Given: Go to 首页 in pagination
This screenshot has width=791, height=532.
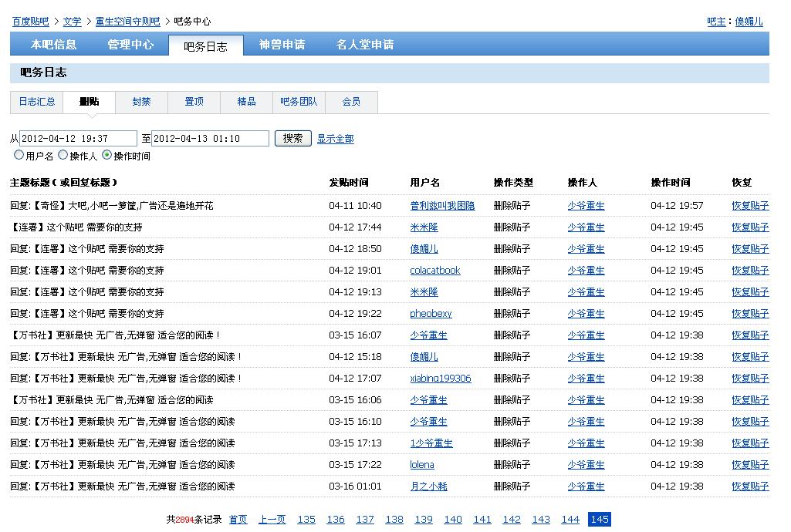Looking at the screenshot, I should click(x=238, y=520).
